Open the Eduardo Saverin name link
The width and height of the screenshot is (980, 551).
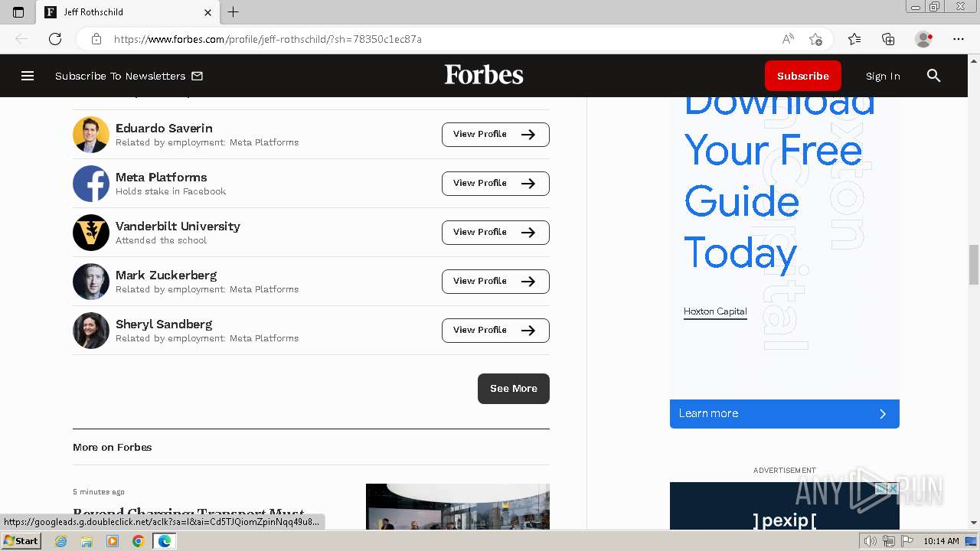(x=164, y=128)
